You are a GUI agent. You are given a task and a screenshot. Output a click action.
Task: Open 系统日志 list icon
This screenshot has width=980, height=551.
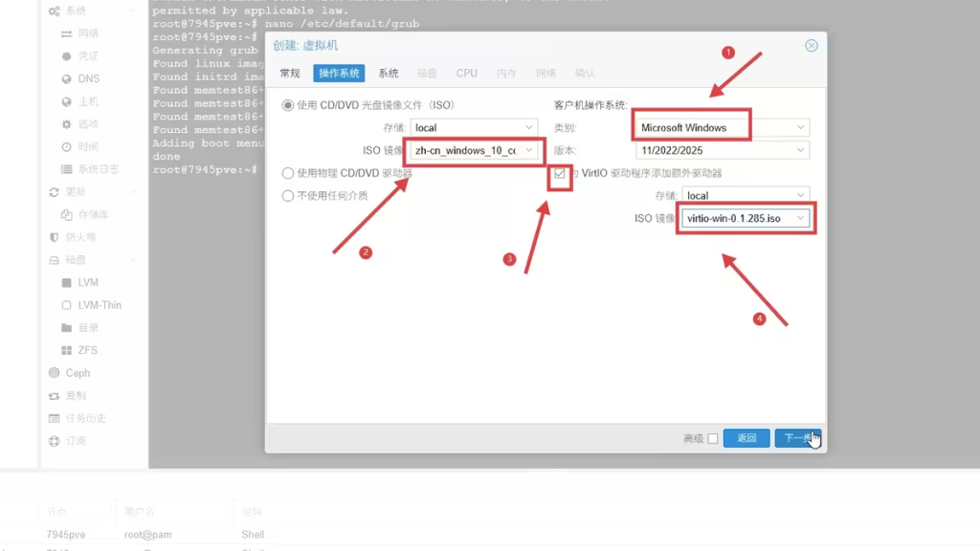pyautogui.click(x=67, y=169)
